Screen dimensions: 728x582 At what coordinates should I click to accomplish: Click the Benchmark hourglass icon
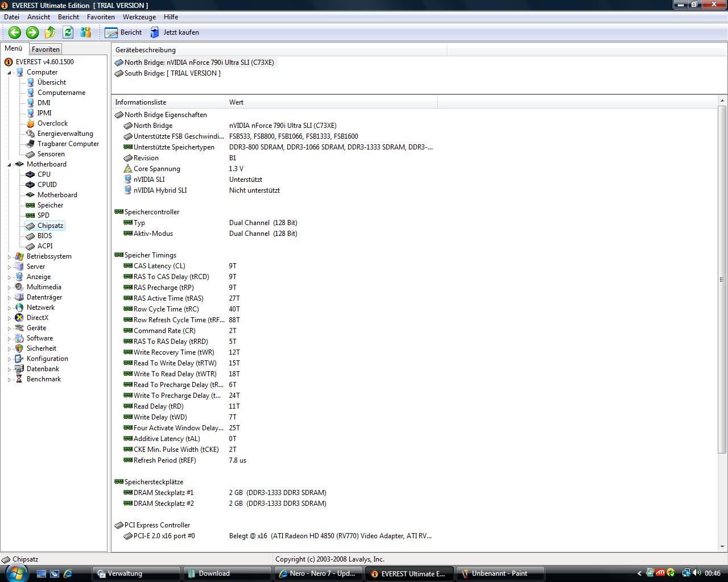pyautogui.click(x=19, y=379)
